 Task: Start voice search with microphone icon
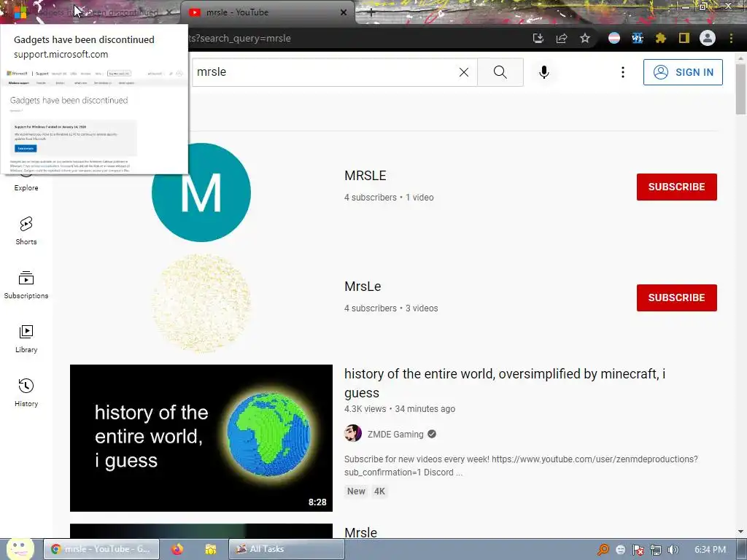(x=544, y=72)
